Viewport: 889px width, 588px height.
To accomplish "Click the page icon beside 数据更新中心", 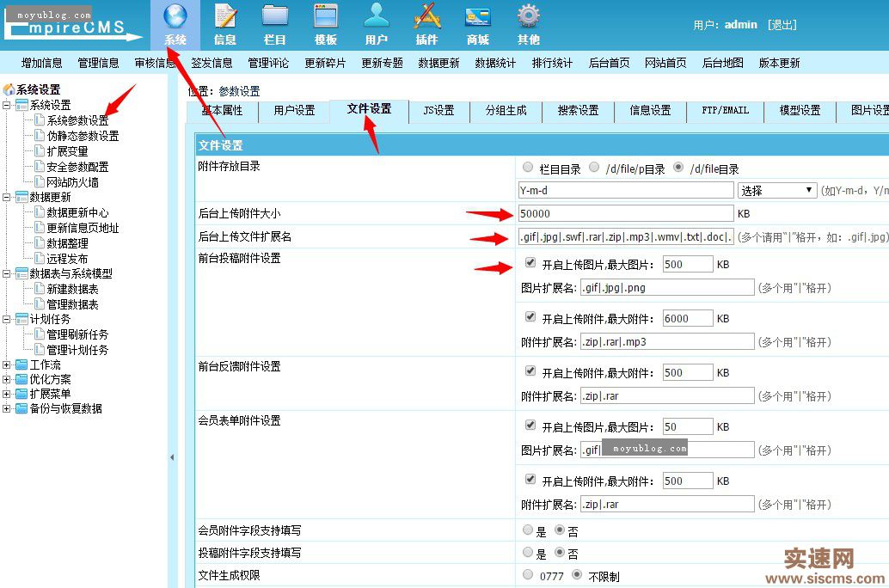I will pyautogui.click(x=40, y=212).
